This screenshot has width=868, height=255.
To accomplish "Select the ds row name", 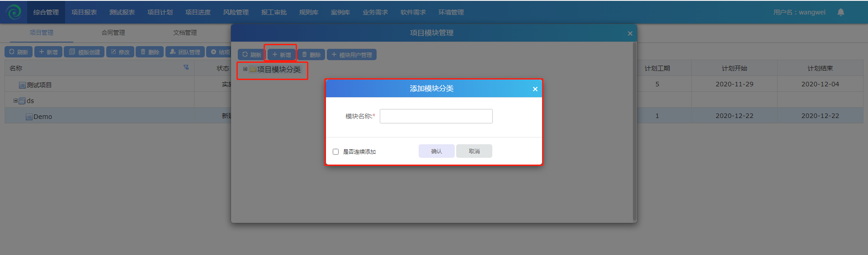I will tap(30, 101).
